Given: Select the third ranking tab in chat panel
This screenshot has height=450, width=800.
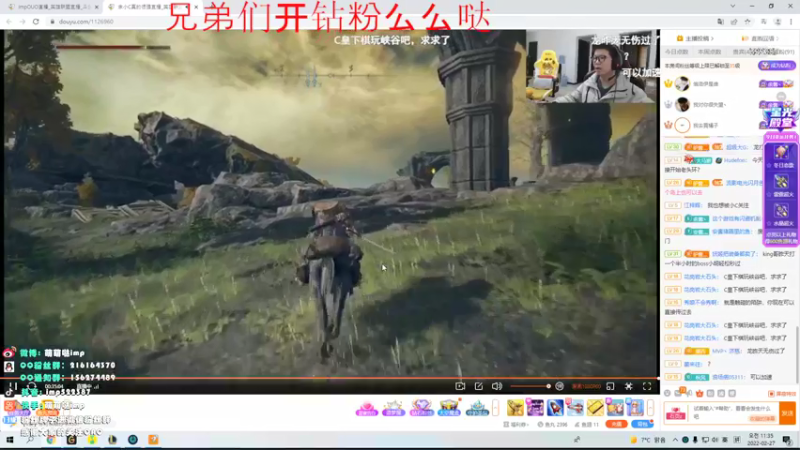Looking at the screenshot, I should [745, 52].
